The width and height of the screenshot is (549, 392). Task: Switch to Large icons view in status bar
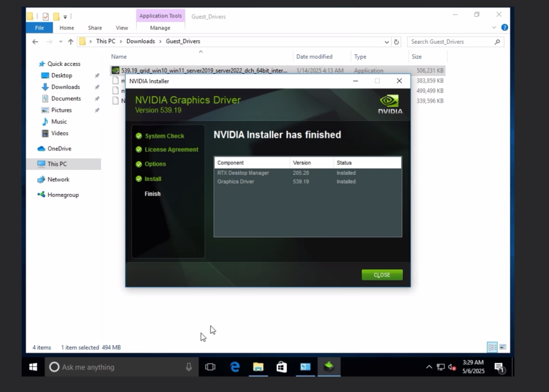[503, 347]
